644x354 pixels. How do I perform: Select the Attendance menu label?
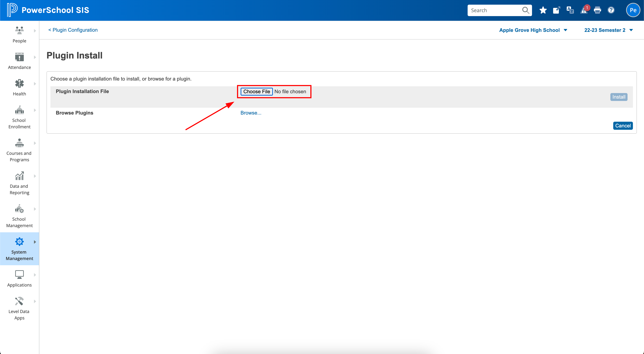pos(19,67)
